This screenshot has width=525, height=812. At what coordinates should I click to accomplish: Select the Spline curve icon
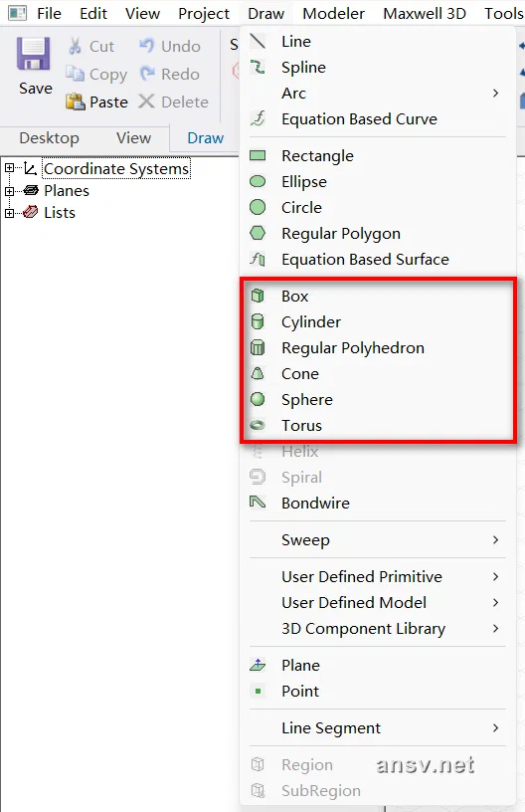258,67
